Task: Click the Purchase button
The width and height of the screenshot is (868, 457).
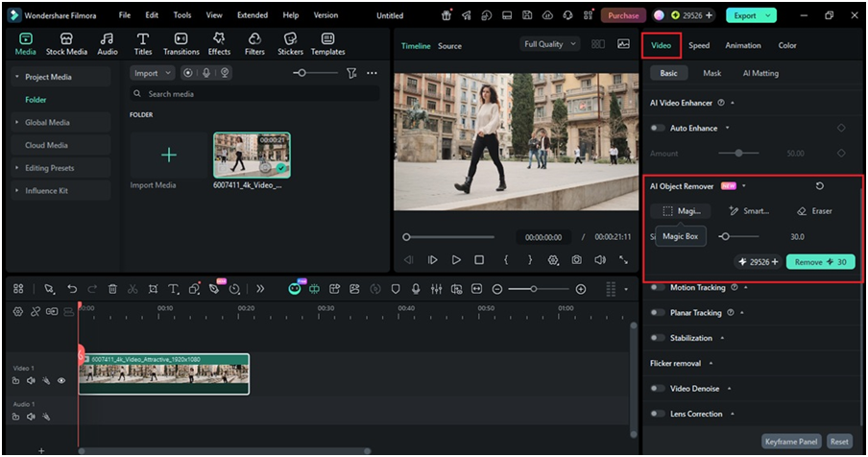Action: [623, 15]
